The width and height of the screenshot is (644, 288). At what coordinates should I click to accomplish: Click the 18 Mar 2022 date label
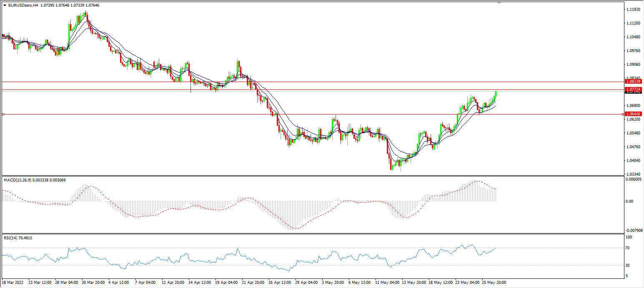pos(13,283)
